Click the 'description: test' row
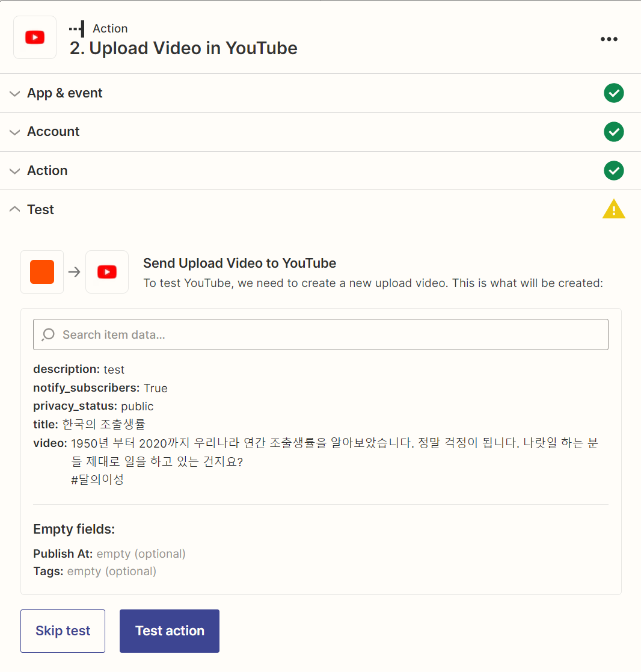 (79, 369)
